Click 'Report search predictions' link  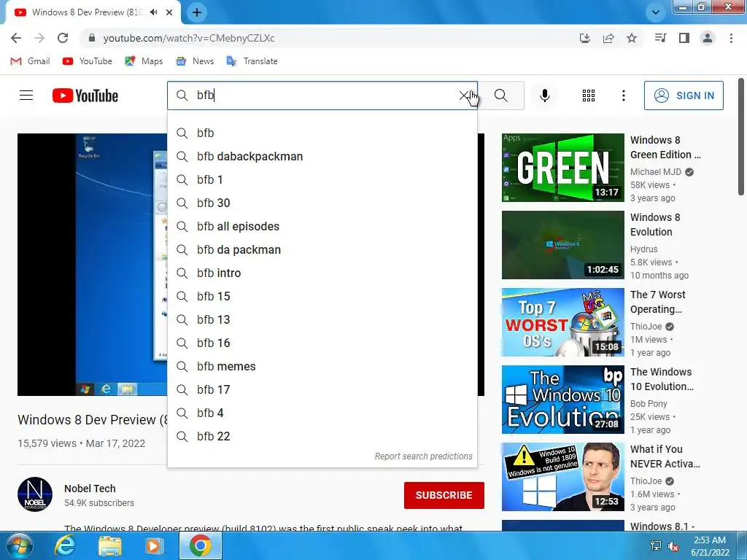(424, 456)
